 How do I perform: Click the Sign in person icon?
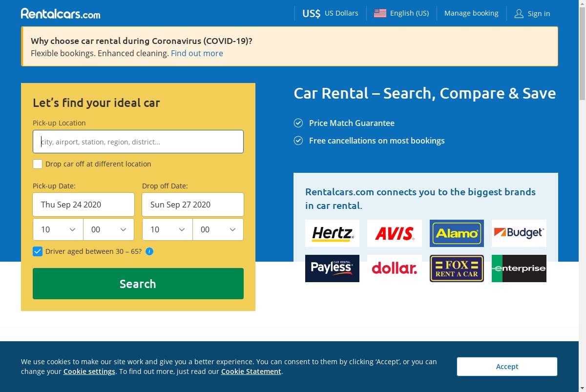(519, 14)
